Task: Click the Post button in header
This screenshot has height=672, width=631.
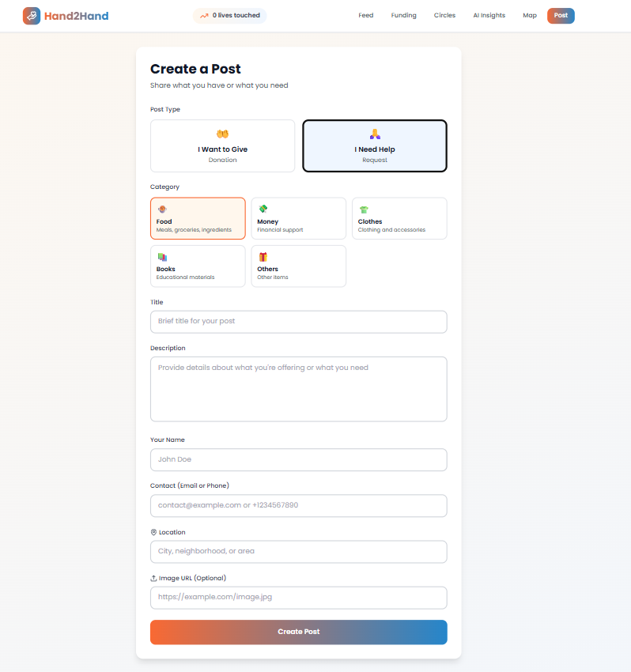Action: tap(561, 16)
